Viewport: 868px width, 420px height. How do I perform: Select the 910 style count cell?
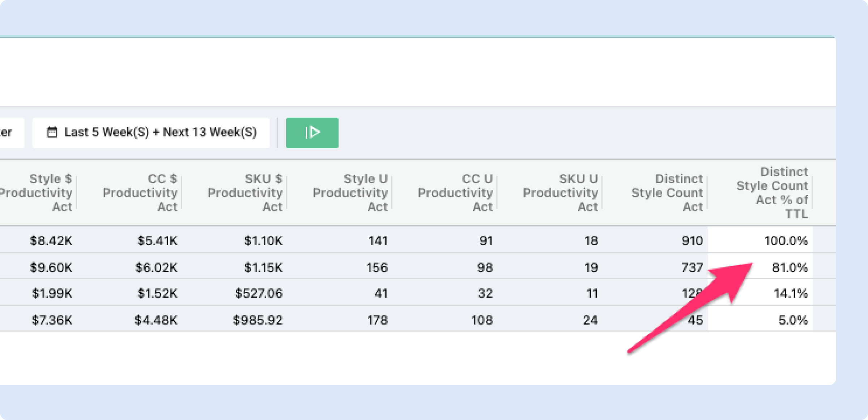(692, 240)
